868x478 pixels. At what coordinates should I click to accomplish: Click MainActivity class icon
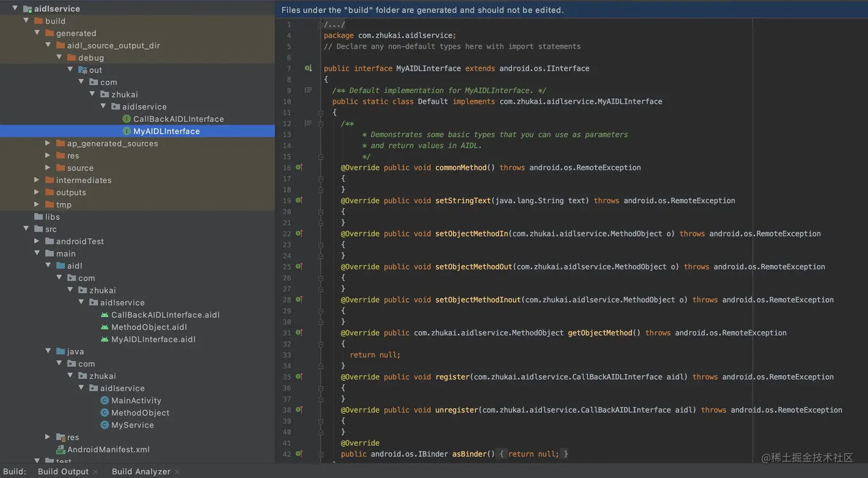(104, 400)
